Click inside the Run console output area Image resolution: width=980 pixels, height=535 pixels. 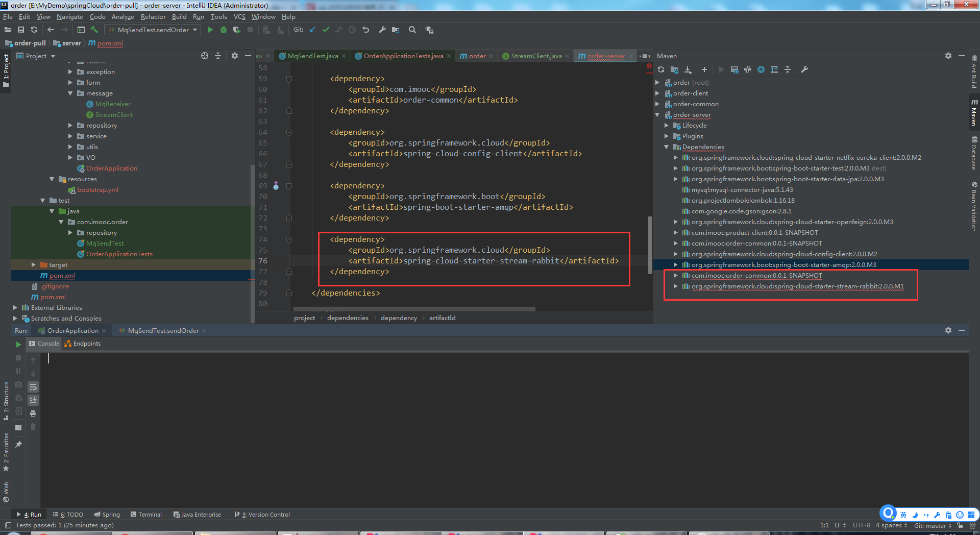click(504, 429)
